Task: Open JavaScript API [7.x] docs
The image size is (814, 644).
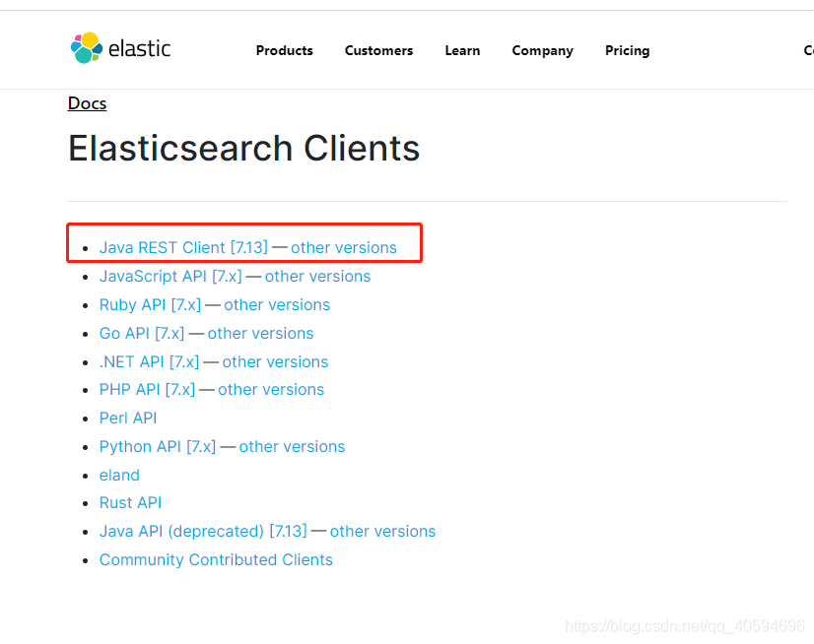Action: [x=170, y=276]
